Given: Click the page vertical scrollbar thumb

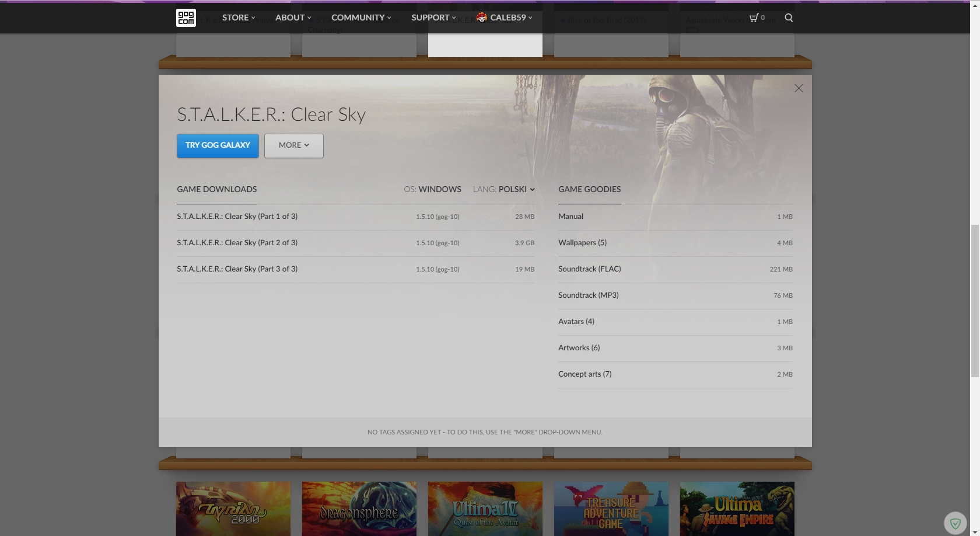Looking at the screenshot, I should (x=975, y=301).
